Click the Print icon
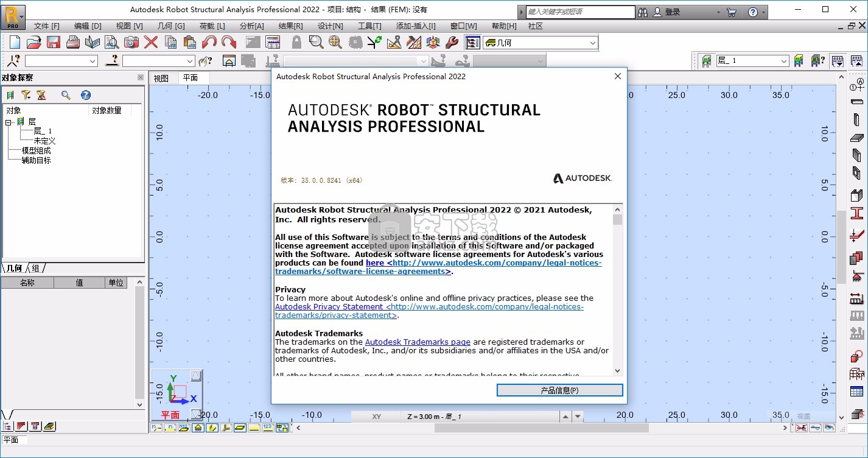Screen dimensions: 868x458 tap(73, 42)
